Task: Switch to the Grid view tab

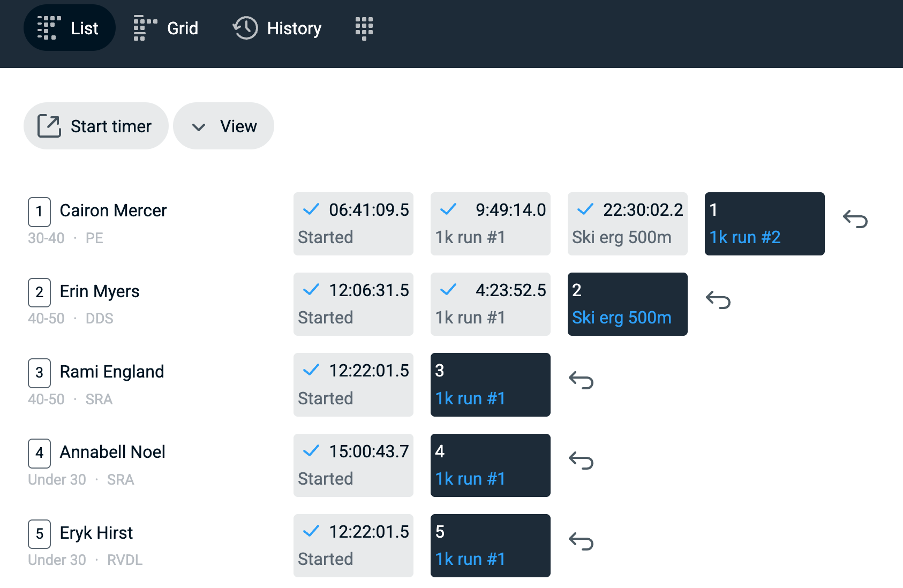Action: point(166,28)
